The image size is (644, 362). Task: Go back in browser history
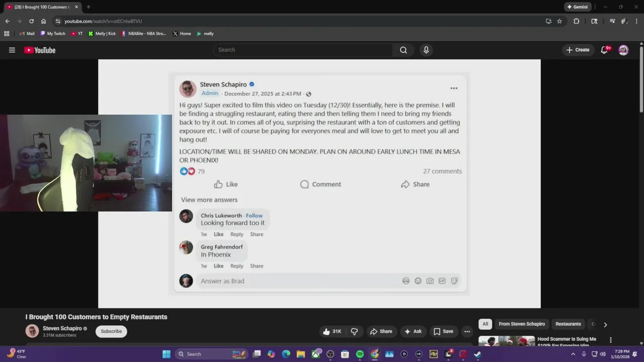point(7,21)
